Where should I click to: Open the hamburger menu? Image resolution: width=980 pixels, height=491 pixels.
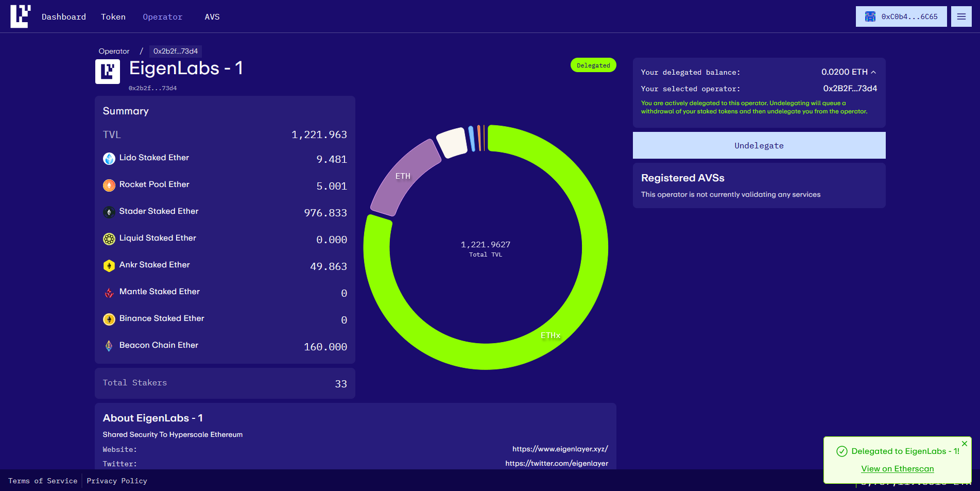coord(961,16)
